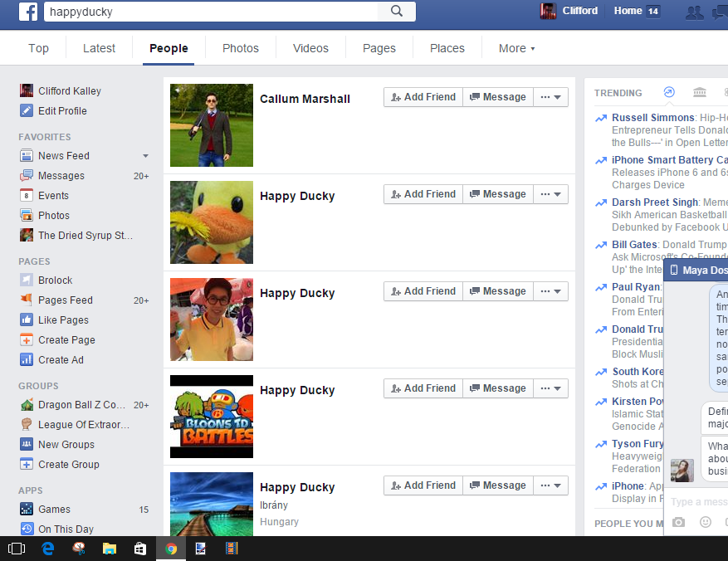728x561 pixels.
Task: Add Callum Marshall as a friend
Action: [423, 97]
